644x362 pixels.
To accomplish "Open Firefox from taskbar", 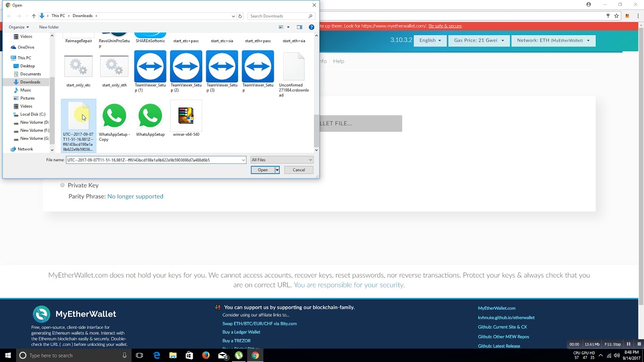I will (206, 355).
